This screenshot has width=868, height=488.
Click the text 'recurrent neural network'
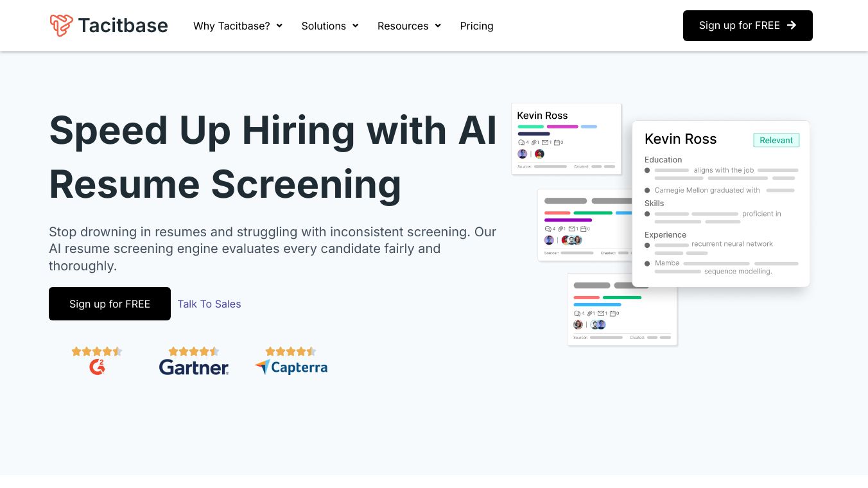point(732,244)
